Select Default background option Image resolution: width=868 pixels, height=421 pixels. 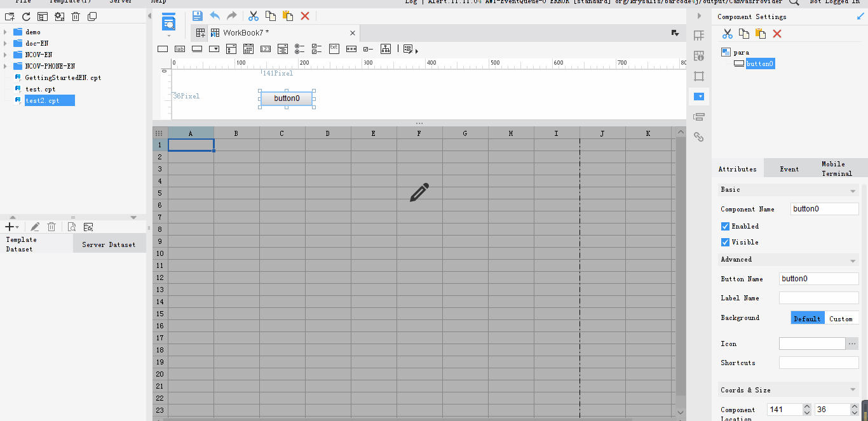808,318
